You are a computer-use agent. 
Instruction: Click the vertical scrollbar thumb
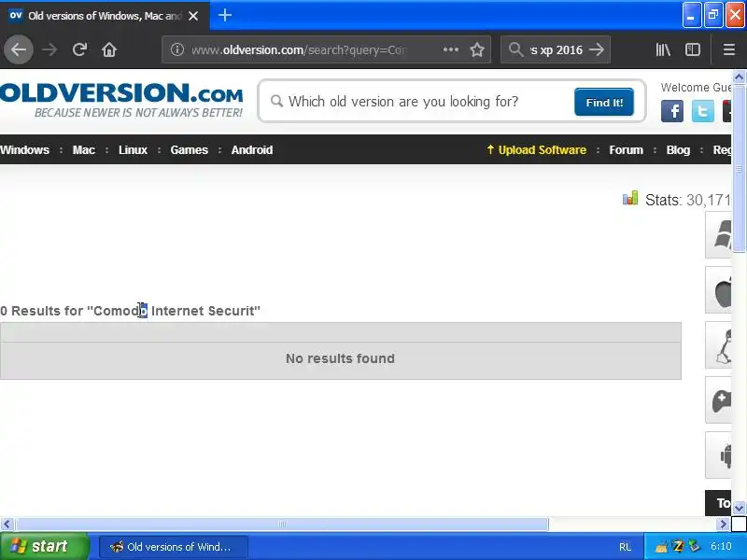point(739,168)
